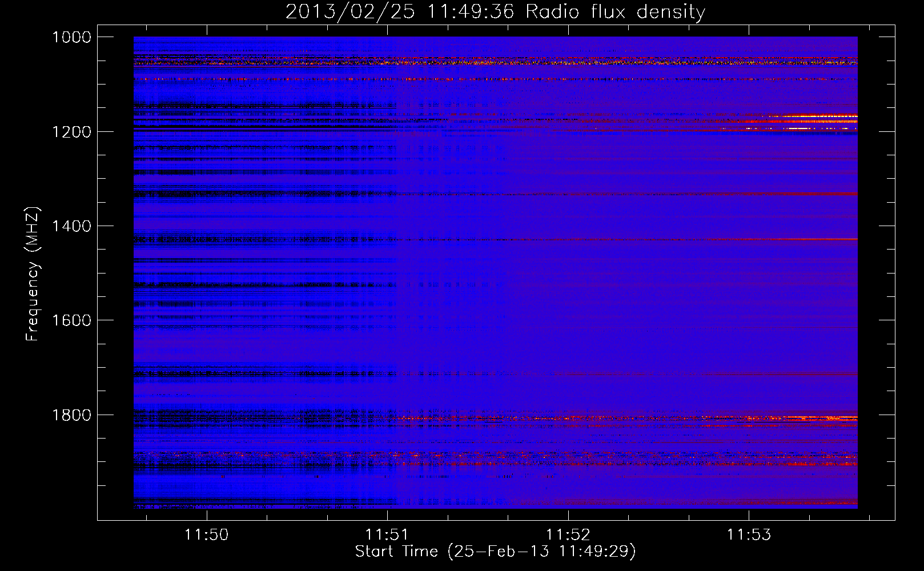Click the "Start Time (25-Feb-13 11:49:29)" label
This screenshot has height=571, width=924.
point(495,552)
